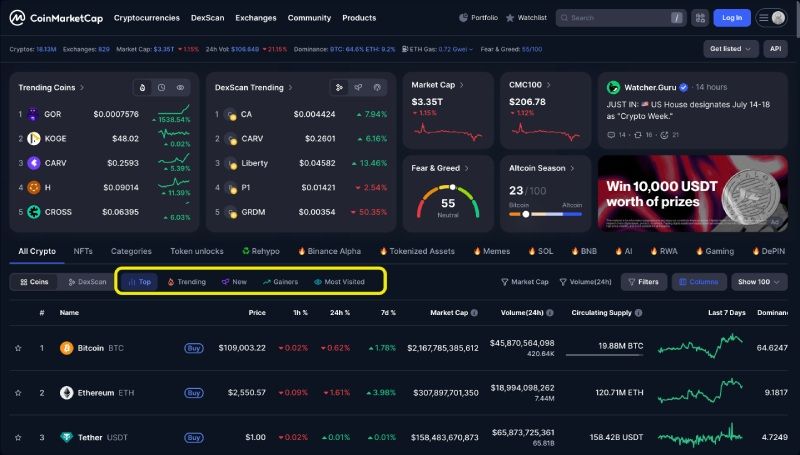The width and height of the screenshot is (800, 455).
Task: Open the Columns button
Action: [x=699, y=282]
